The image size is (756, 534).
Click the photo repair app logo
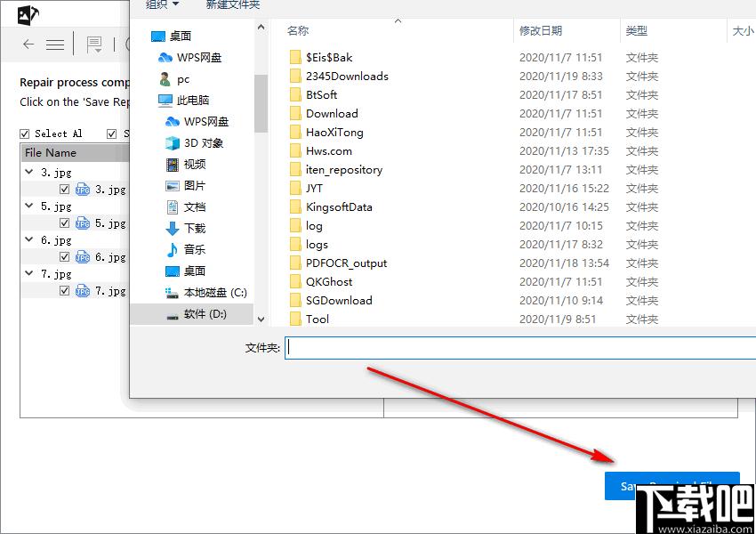point(28,15)
